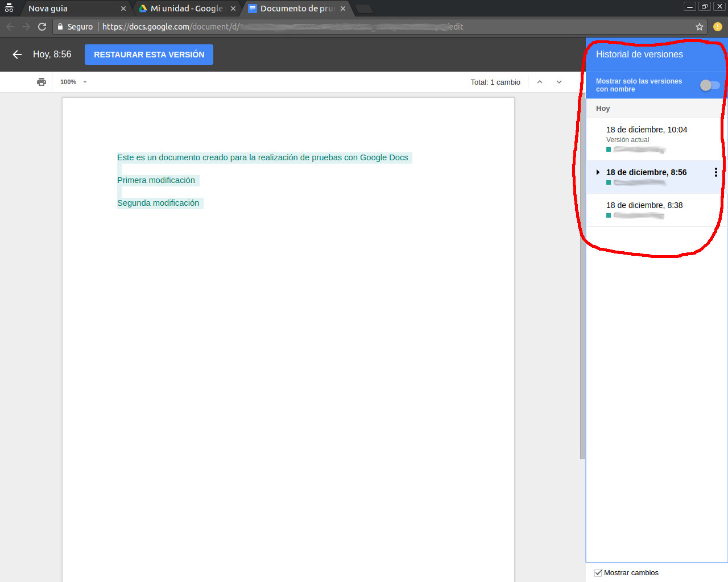
Task: Bookmark page with the star icon
Action: [x=700, y=27]
